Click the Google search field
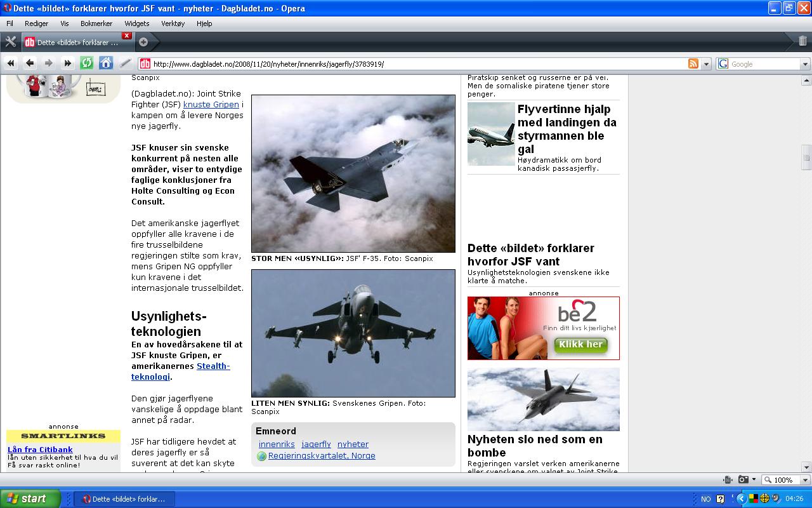 [x=764, y=64]
